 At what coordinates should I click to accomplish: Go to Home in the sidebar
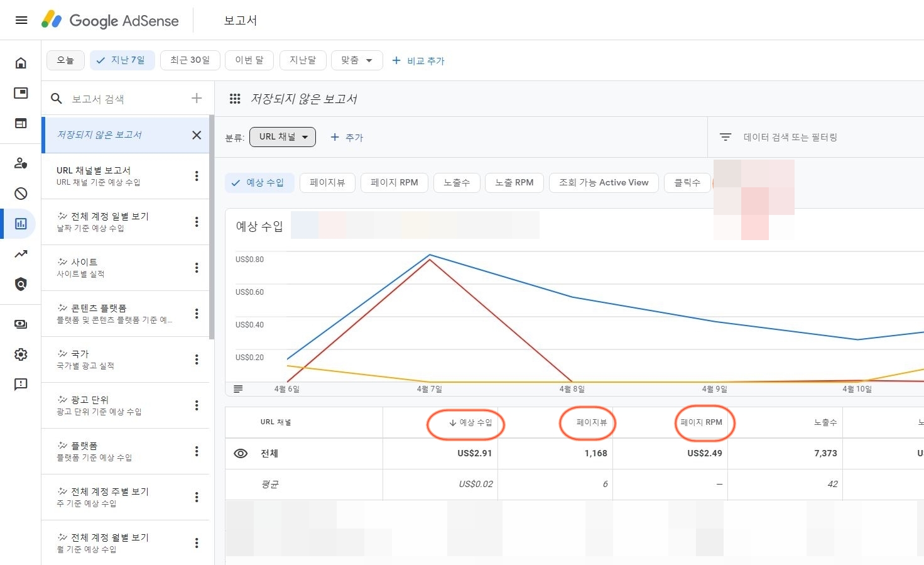click(21, 63)
